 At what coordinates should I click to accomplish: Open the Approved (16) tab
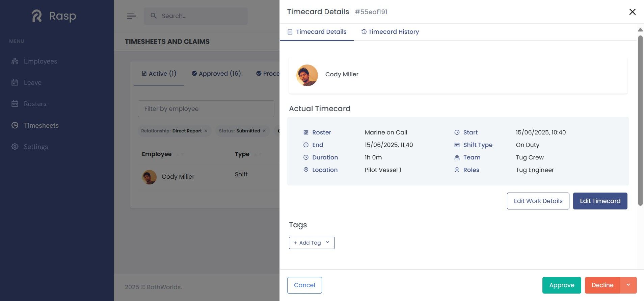click(216, 74)
